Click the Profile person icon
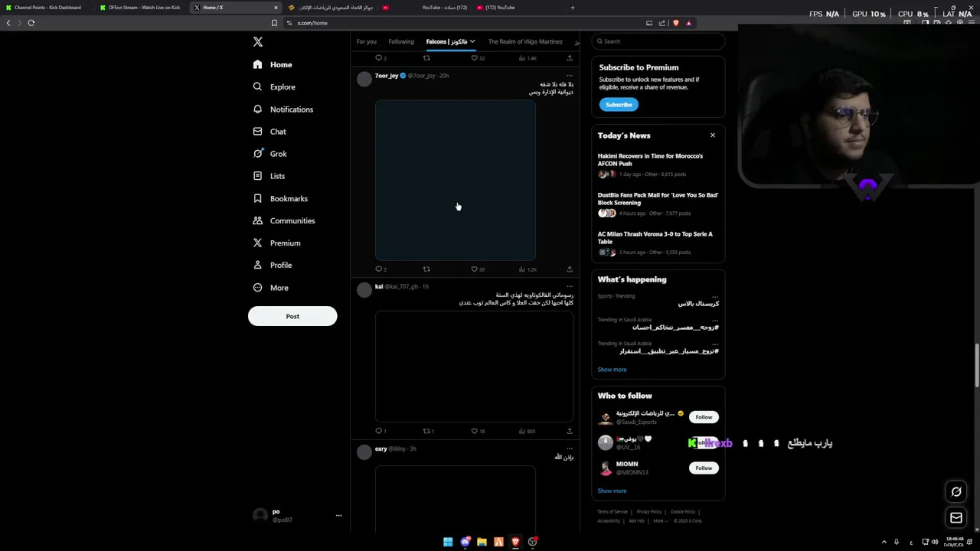The height and width of the screenshot is (551, 980). click(257, 265)
